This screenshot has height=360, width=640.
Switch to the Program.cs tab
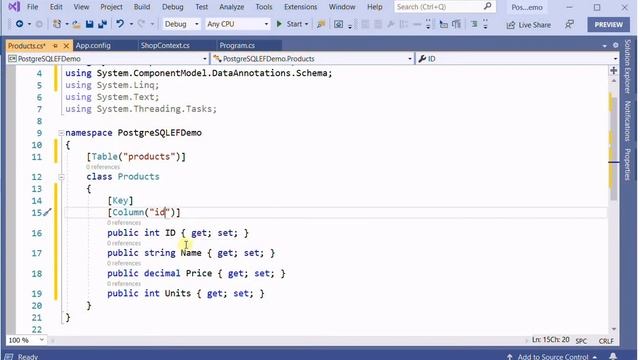[237, 45]
